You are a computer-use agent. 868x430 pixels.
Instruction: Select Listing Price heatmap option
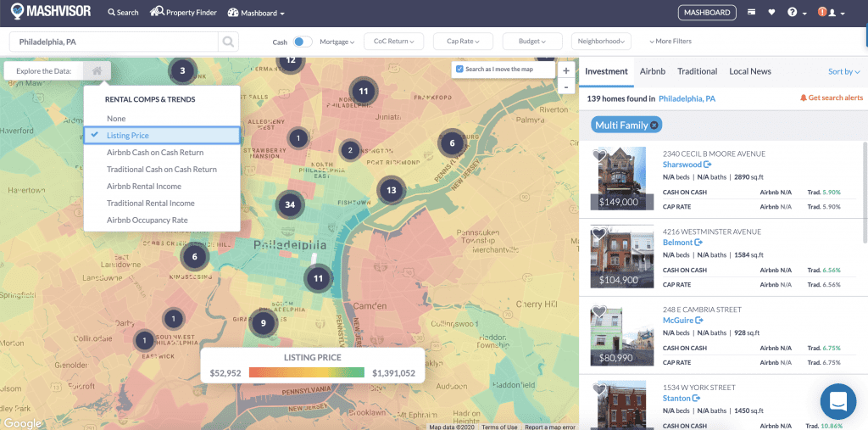(162, 135)
